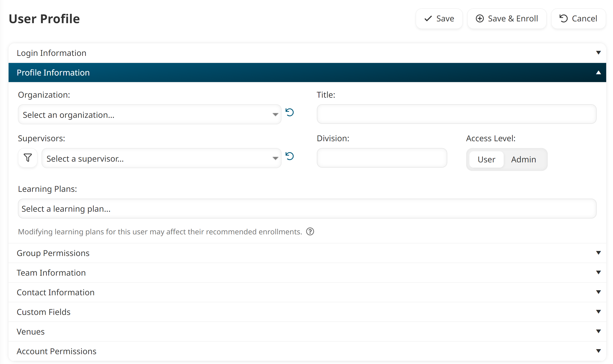Collapse the Profile Information section
This screenshot has width=613, height=364.
(x=307, y=72)
